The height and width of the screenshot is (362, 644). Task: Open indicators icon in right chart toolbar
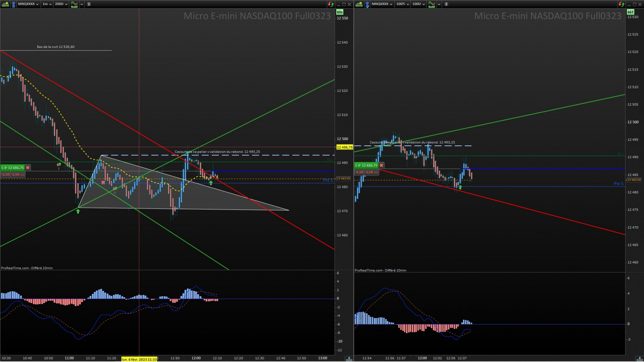[431, 4]
